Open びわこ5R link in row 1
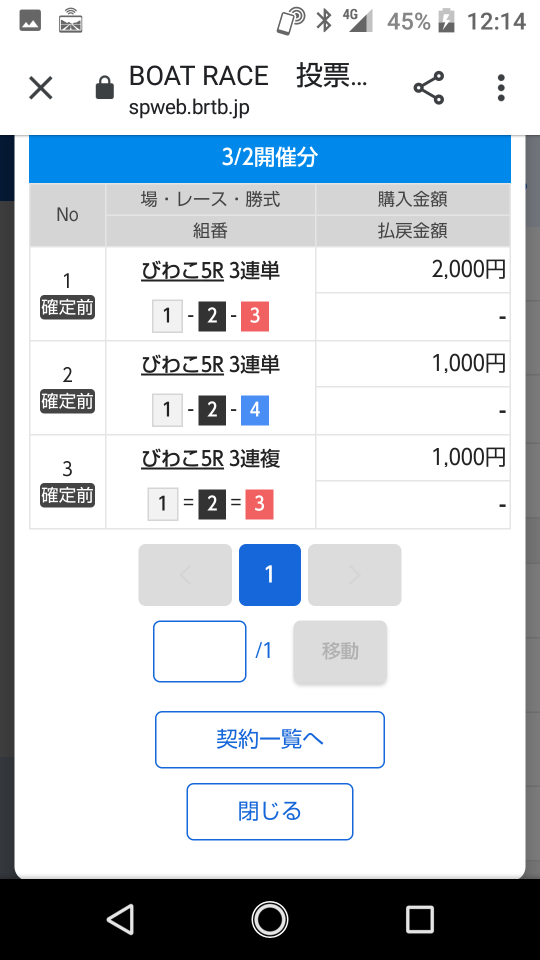Screen dimensions: 540x960 [182, 271]
